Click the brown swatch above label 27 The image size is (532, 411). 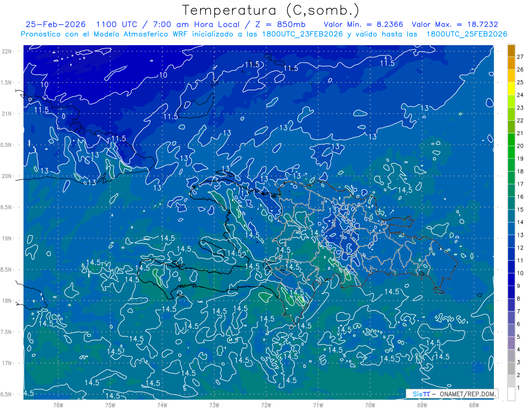click(511, 50)
